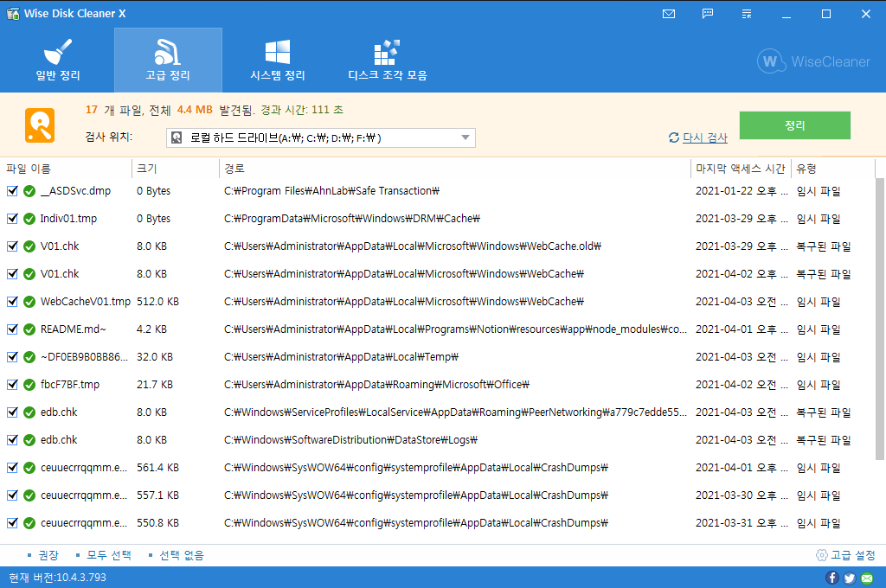Click green status icon for Indiv01.tmp

click(29, 219)
